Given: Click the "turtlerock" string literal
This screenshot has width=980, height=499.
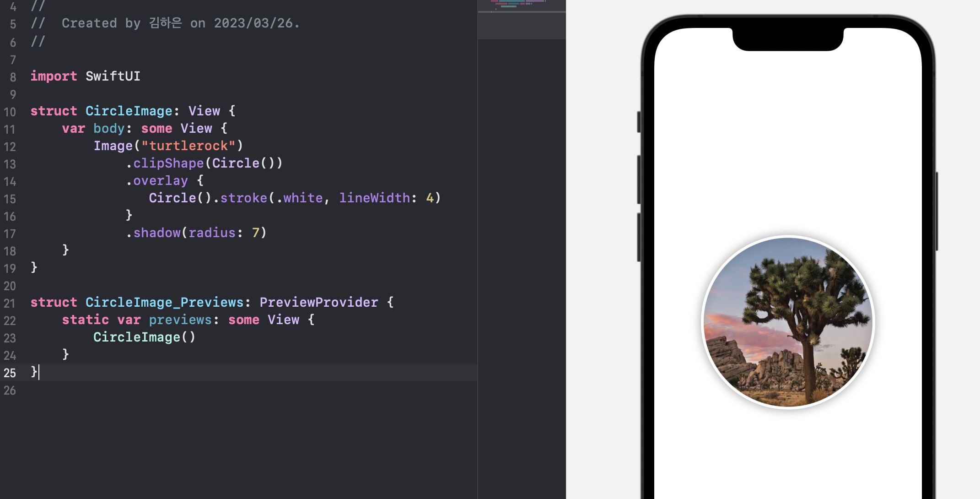Looking at the screenshot, I should coord(188,146).
